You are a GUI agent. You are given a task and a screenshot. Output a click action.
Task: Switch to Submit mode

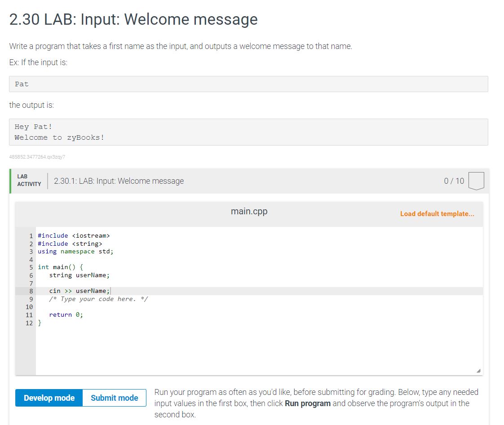114,398
